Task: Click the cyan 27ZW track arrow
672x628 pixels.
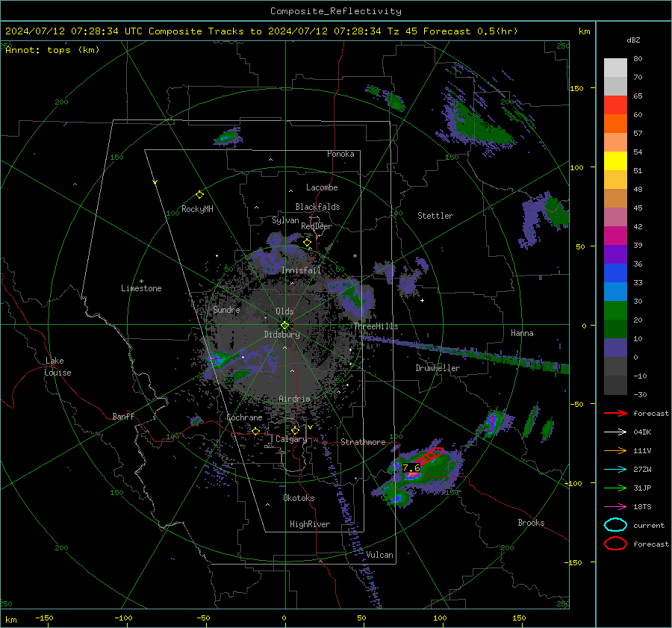Action: click(615, 470)
